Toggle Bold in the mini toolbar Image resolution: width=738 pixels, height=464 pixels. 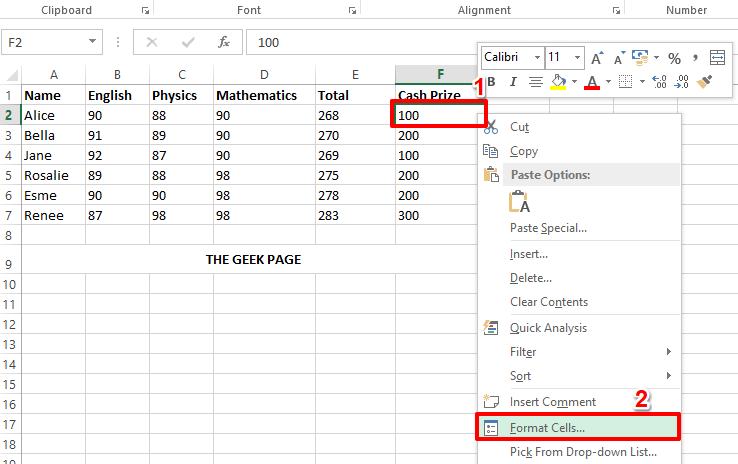click(491, 82)
